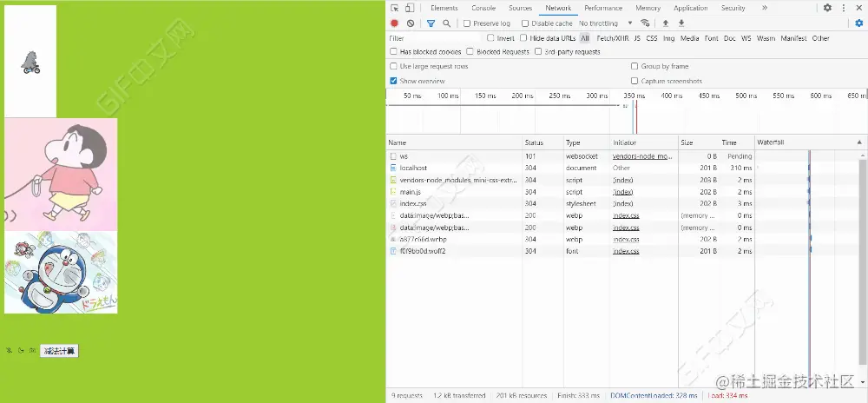Open DevTools settings gear
This screenshot has height=403, width=868.
(827, 8)
